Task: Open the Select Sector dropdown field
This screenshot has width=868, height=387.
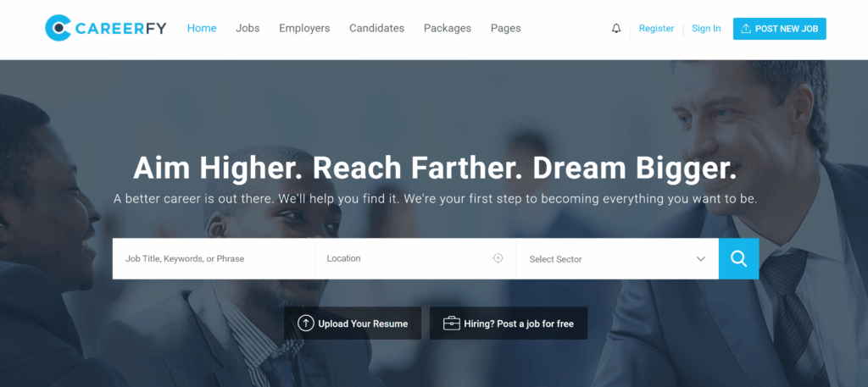Action: pyautogui.click(x=617, y=259)
